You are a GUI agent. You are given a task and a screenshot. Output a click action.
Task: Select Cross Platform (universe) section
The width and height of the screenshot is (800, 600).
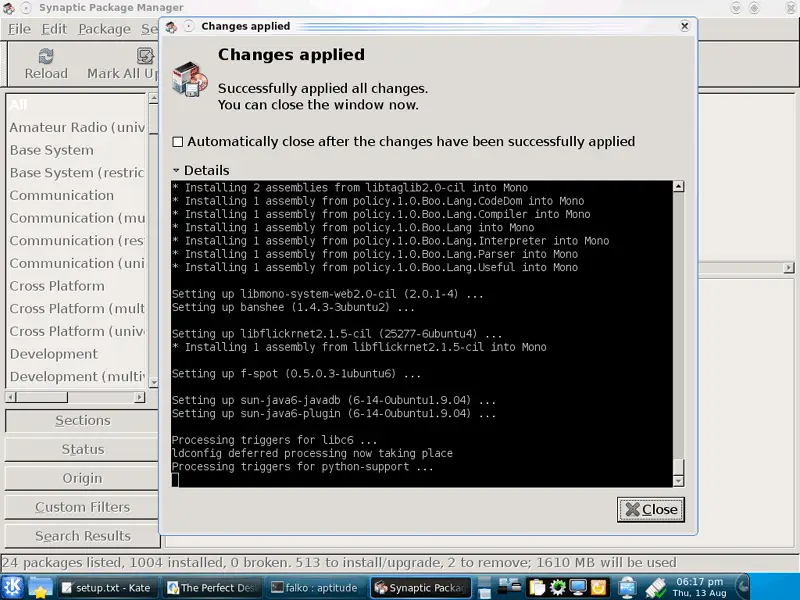(x=77, y=331)
